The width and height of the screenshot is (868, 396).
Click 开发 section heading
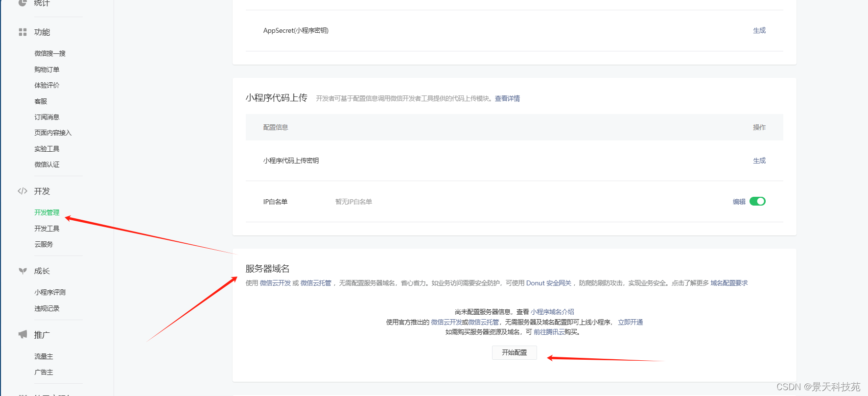pos(42,191)
